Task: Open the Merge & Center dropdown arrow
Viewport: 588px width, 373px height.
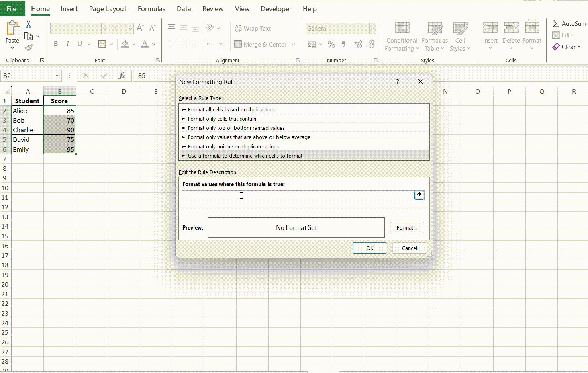Action: (294, 44)
